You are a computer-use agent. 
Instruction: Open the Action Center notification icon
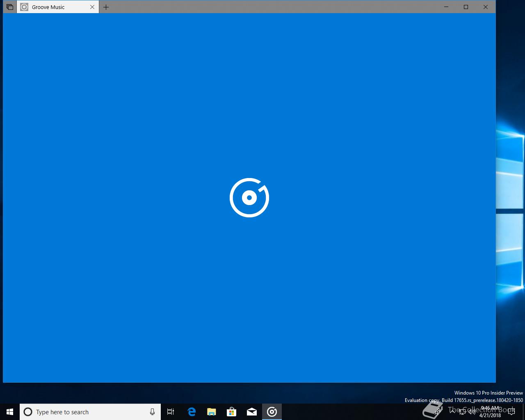[x=511, y=412]
